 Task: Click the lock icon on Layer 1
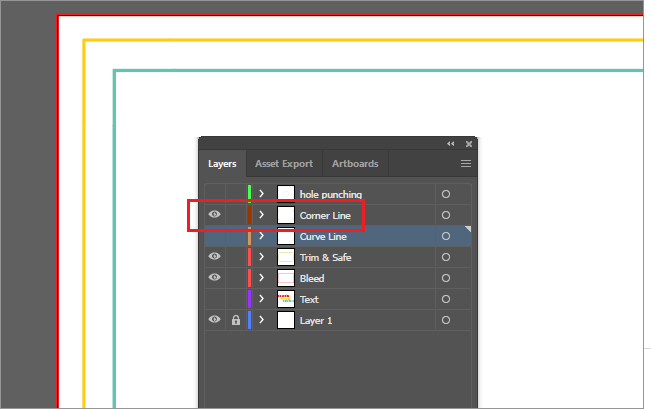click(236, 320)
